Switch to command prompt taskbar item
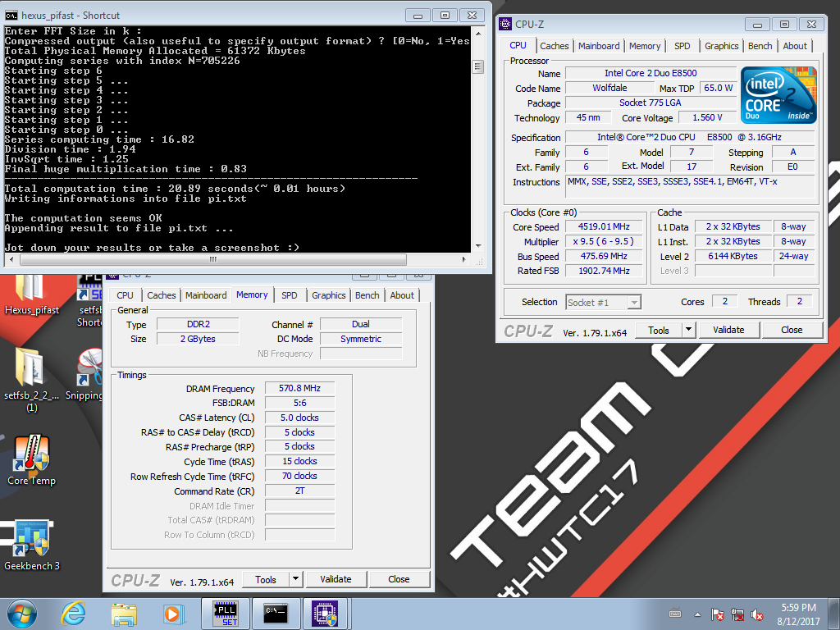840x630 pixels. click(276, 614)
